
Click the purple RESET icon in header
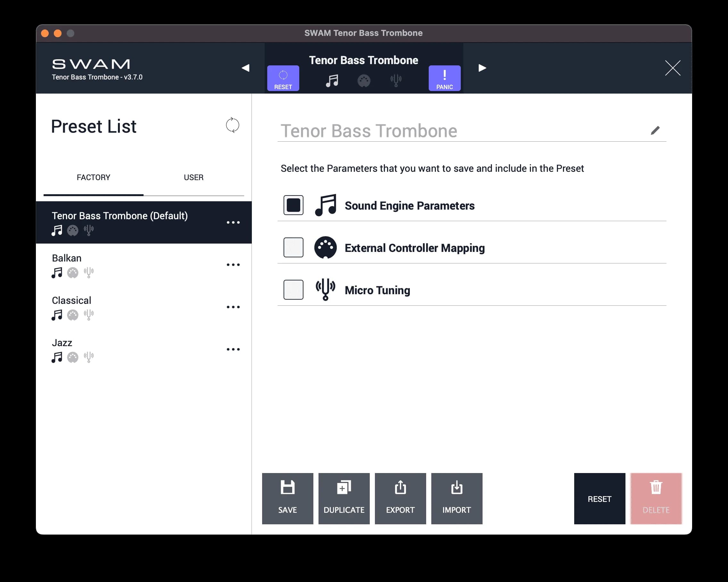tap(283, 78)
